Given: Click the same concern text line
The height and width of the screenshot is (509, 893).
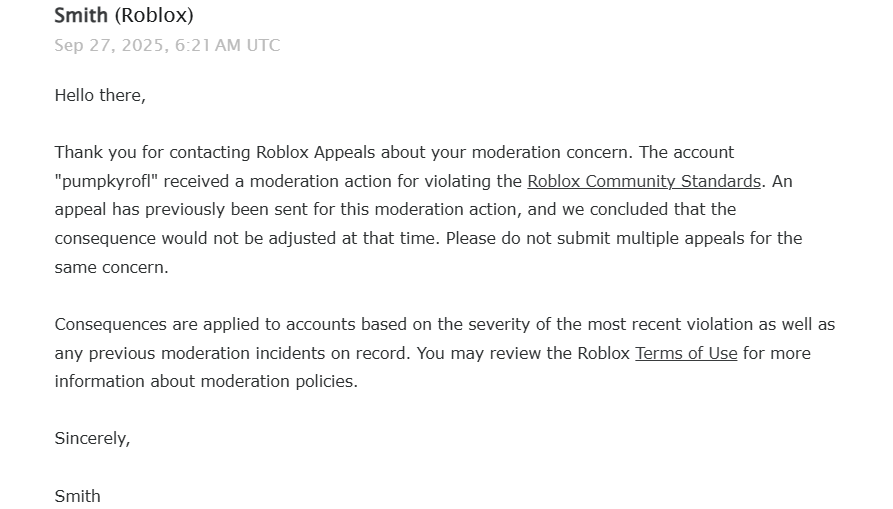Looking at the screenshot, I should (112, 267).
